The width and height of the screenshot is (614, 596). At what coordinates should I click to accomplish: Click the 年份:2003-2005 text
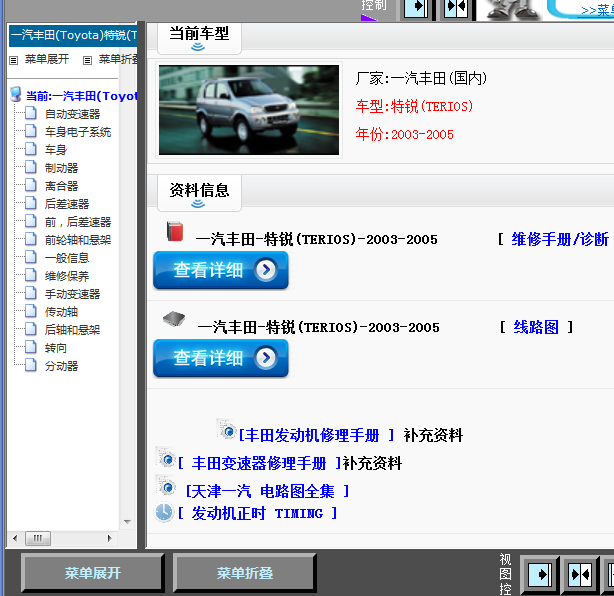[x=405, y=134]
